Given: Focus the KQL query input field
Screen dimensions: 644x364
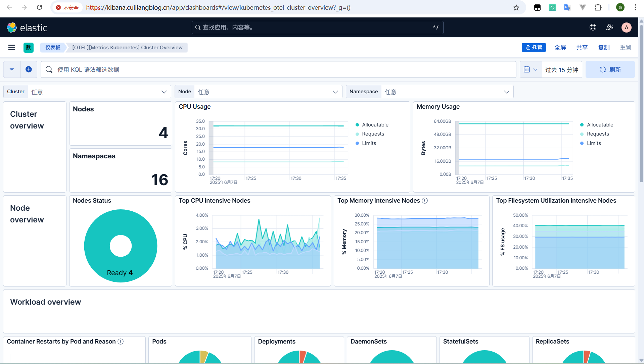Looking at the screenshot, I should pyautogui.click(x=278, y=69).
